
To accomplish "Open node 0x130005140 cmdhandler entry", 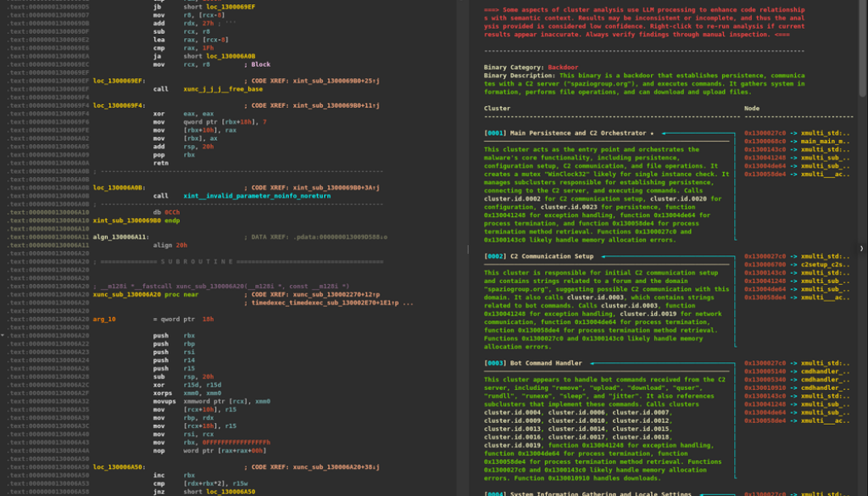I will tap(797, 371).
